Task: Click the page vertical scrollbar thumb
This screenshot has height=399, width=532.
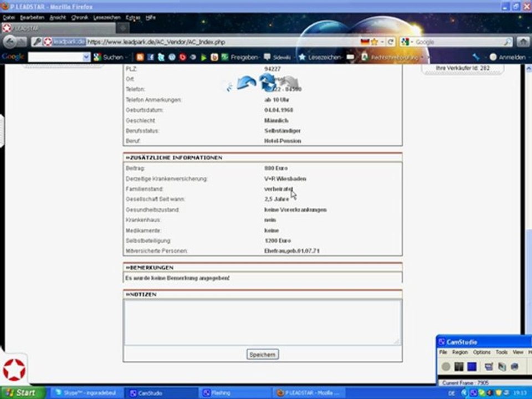Action: (529, 282)
